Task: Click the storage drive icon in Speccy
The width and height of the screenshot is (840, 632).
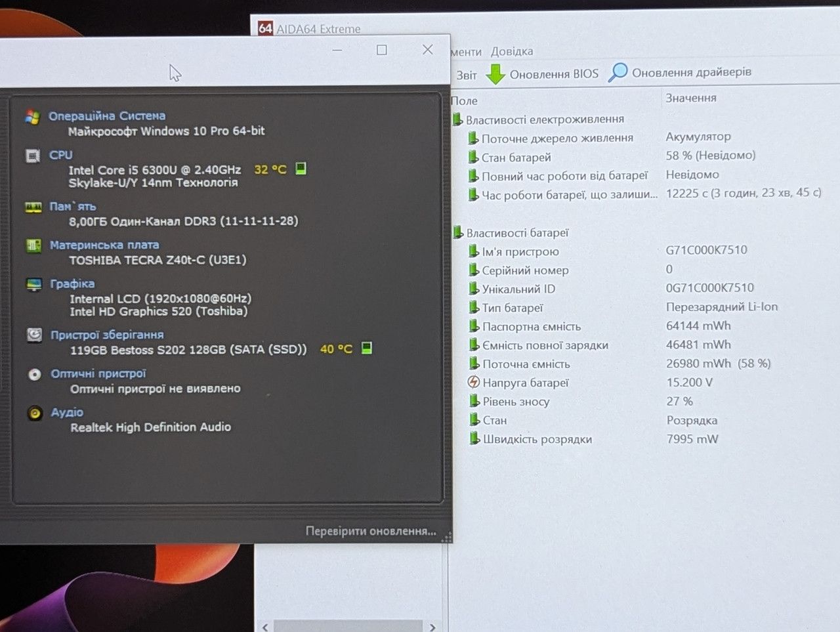Action: tap(34, 335)
